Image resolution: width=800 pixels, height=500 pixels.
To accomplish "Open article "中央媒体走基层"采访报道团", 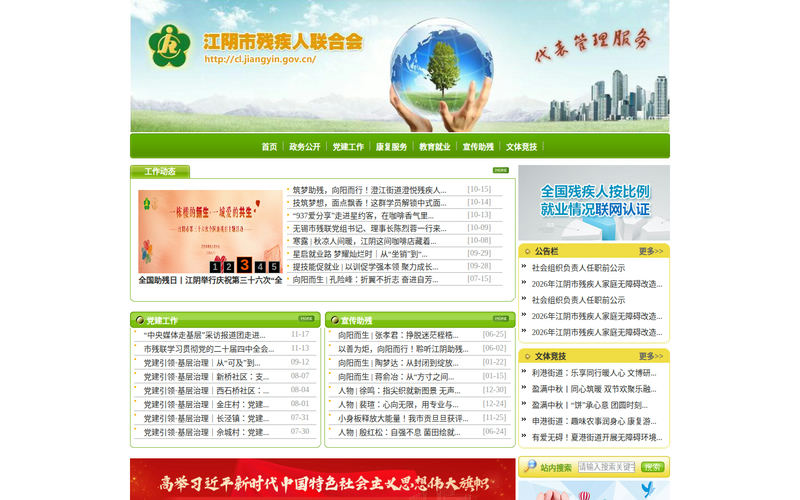I will pos(205,335).
